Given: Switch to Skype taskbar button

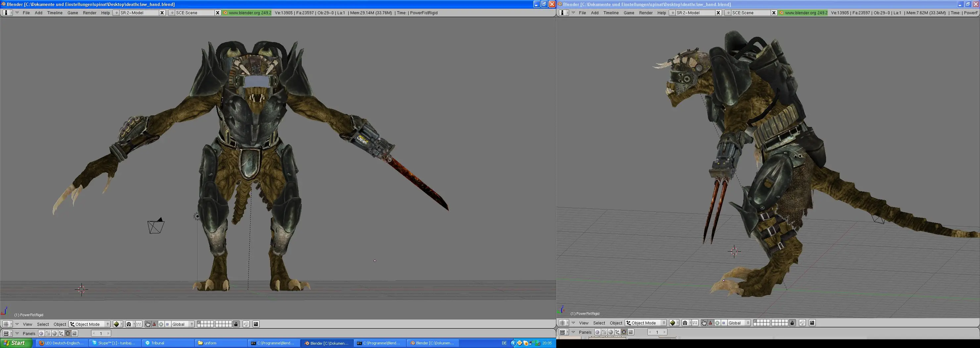Looking at the screenshot, I should click(115, 343).
